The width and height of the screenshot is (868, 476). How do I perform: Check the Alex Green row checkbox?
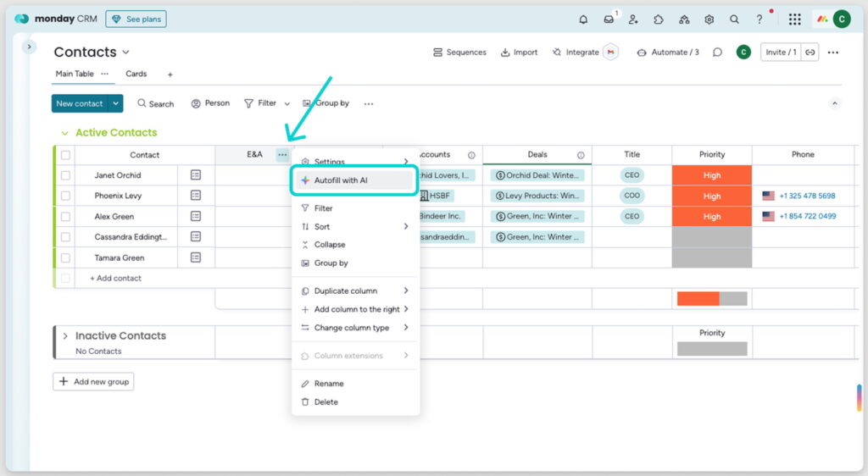[x=65, y=217]
